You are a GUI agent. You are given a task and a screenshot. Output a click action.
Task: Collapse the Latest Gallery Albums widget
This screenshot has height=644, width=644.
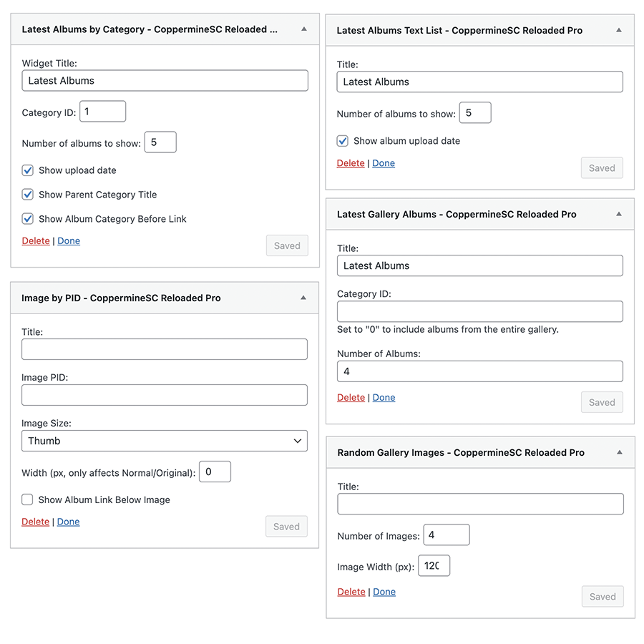tap(618, 214)
